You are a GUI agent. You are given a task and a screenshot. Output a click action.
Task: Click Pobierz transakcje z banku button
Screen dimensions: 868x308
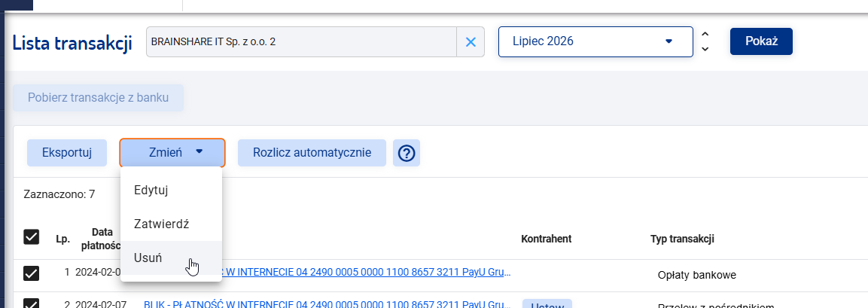pos(98,98)
